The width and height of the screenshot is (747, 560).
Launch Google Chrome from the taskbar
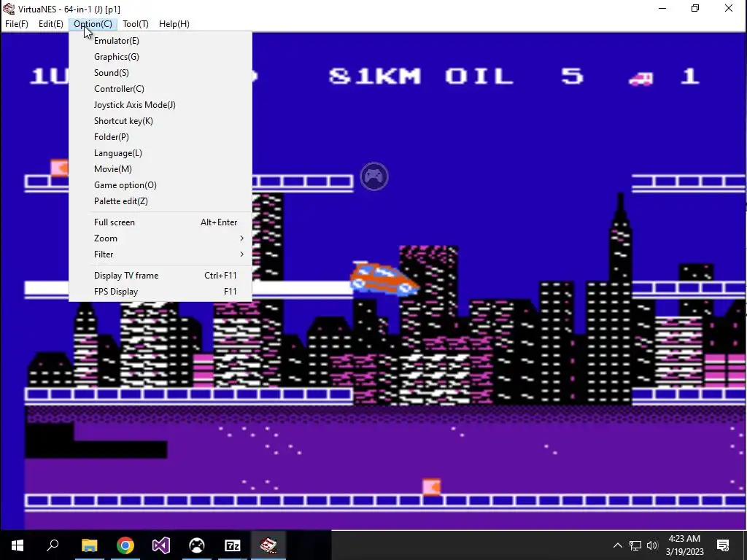coord(125,545)
